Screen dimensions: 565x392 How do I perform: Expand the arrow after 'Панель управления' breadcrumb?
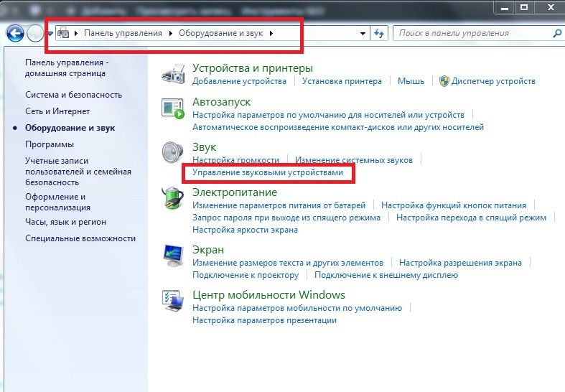point(170,33)
